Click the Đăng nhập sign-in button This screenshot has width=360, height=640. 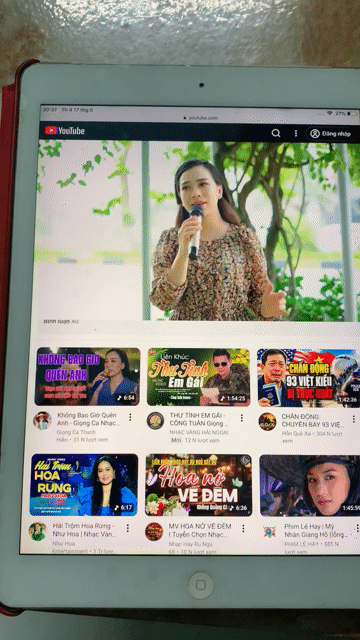click(331, 133)
